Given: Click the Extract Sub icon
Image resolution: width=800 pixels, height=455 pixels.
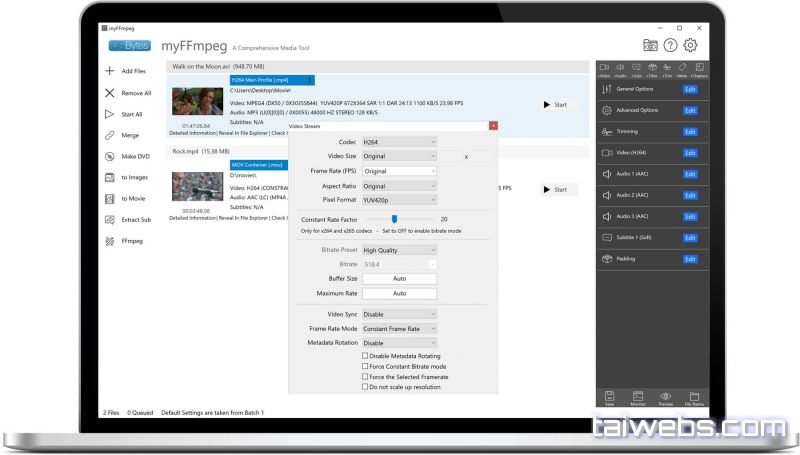Looking at the screenshot, I should click(x=109, y=220).
